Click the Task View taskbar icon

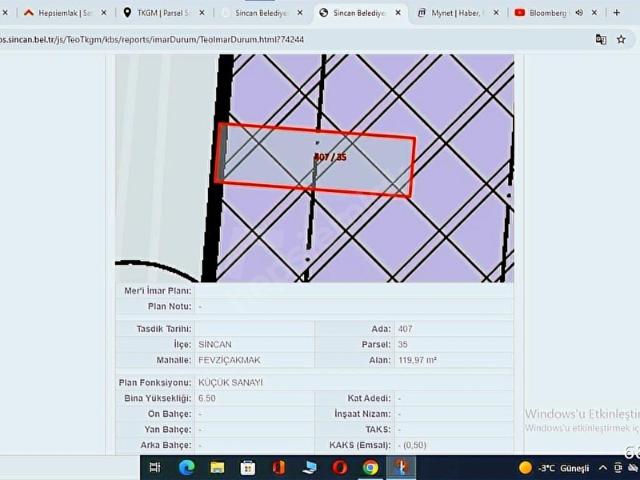tap(155, 467)
